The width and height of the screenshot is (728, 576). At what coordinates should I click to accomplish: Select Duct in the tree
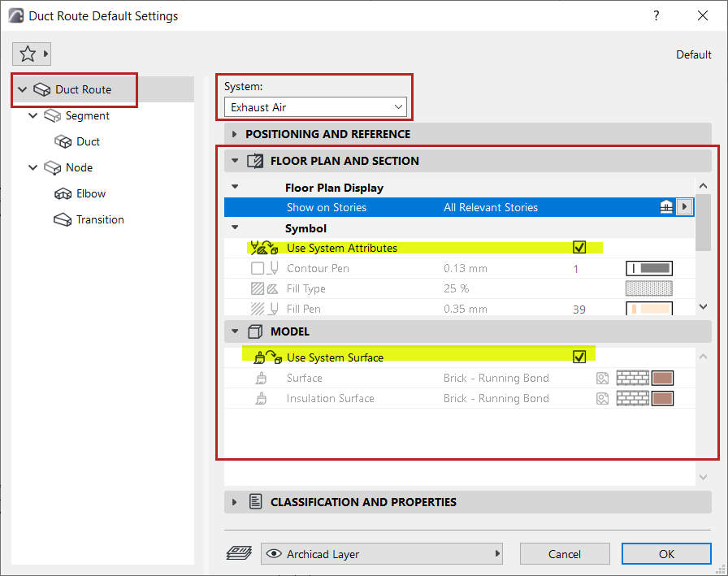tap(88, 141)
